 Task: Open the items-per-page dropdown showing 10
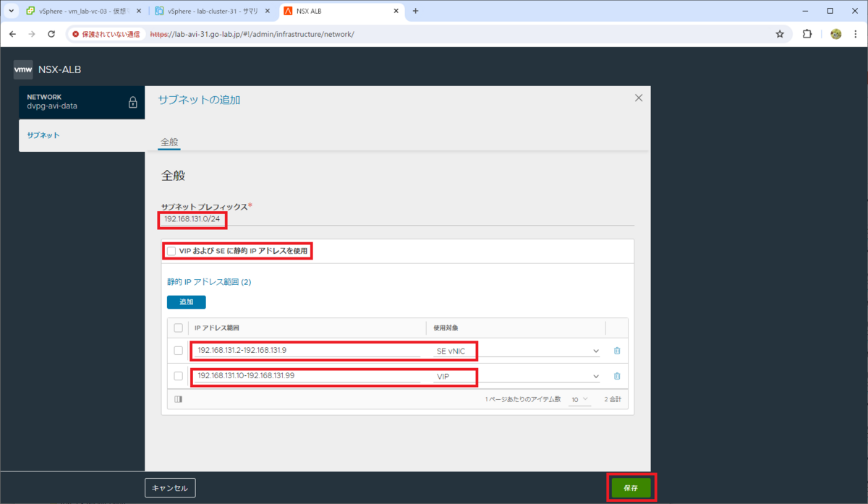(x=579, y=399)
